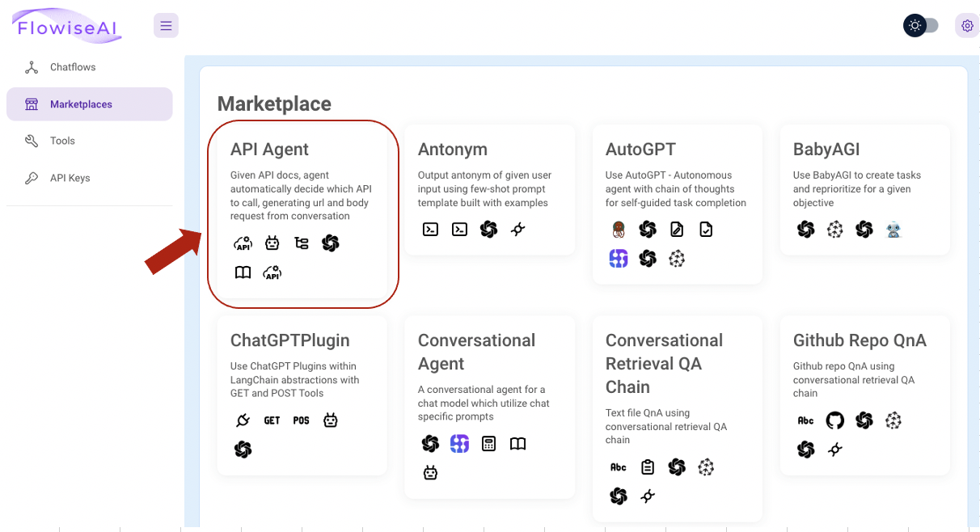Open the AutoGPT marketplace card
Screen dimensions: 980x532
coord(678,205)
